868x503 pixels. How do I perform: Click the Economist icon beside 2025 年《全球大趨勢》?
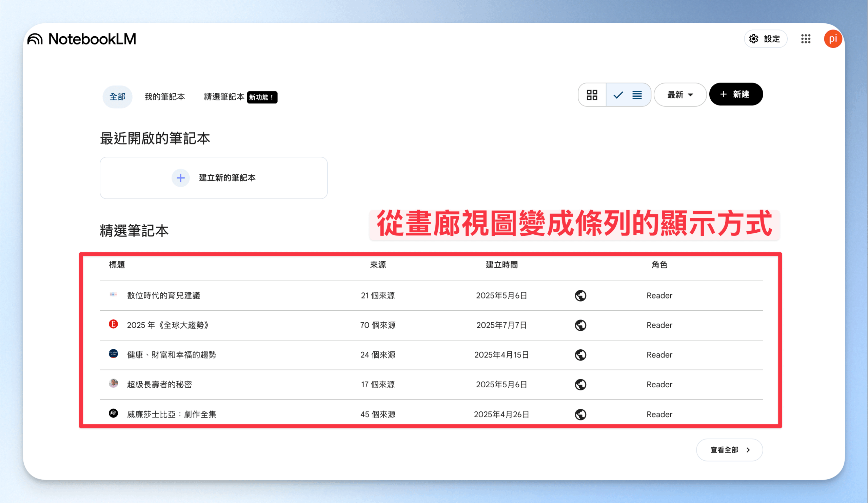pyautogui.click(x=113, y=324)
